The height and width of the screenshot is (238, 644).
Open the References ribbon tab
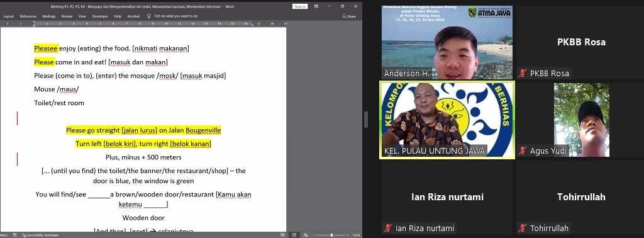click(28, 16)
